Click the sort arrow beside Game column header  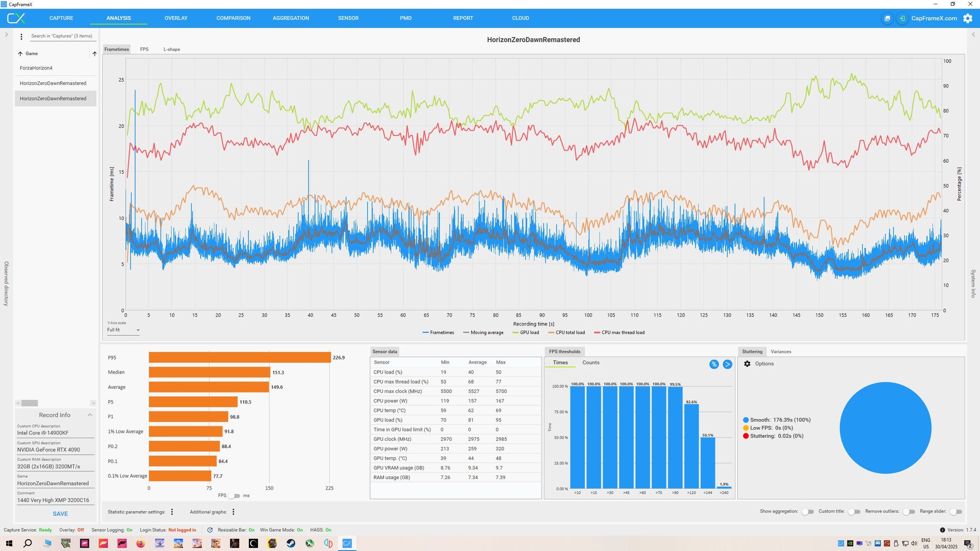coord(20,54)
